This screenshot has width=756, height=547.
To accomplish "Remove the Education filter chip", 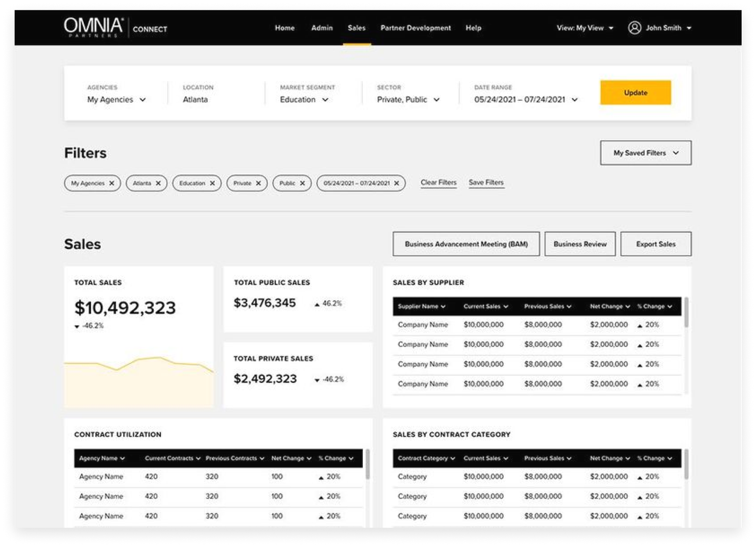I will click(x=212, y=183).
